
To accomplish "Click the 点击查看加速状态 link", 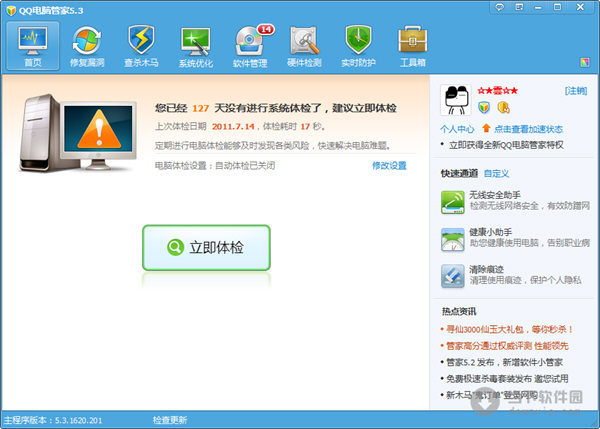I will pos(528,129).
